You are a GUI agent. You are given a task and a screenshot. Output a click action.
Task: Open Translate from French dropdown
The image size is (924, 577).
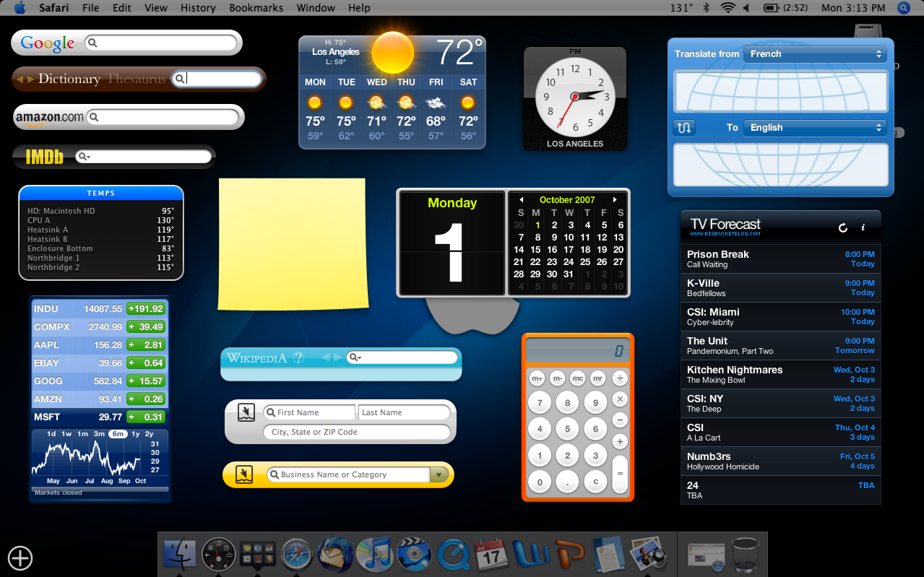point(815,54)
